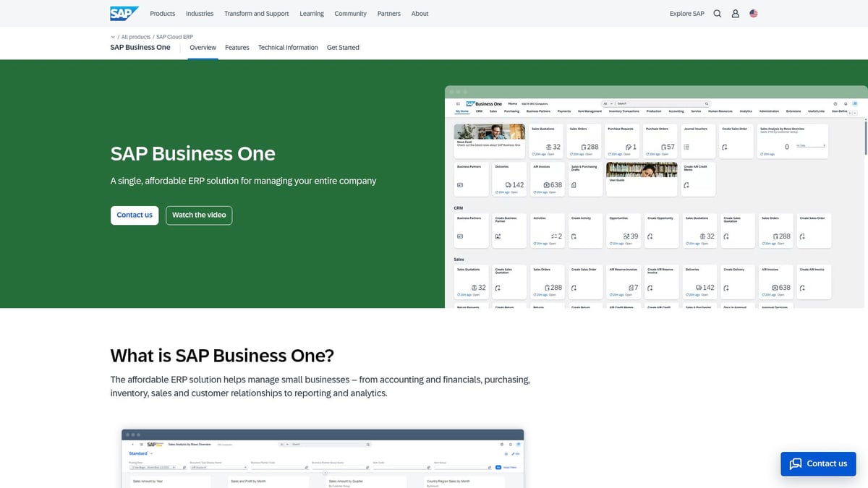Go to SAP Cloud ERP breadcrumb
Viewport: 868px width, 488px height.
click(174, 36)
